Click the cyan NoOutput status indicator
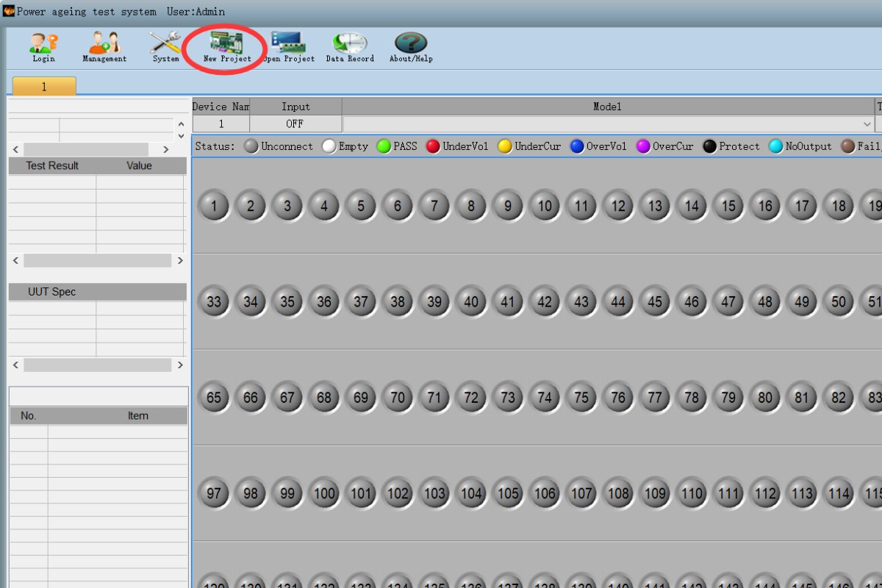The height and width of the screenshot is (588, 882). [775, 146]
